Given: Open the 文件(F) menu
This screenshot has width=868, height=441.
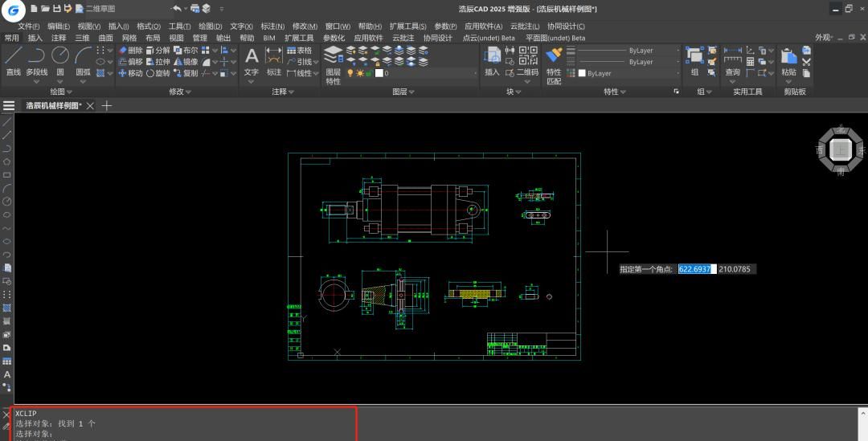Looking at the screenshot, I should click(x=28, y=27).
